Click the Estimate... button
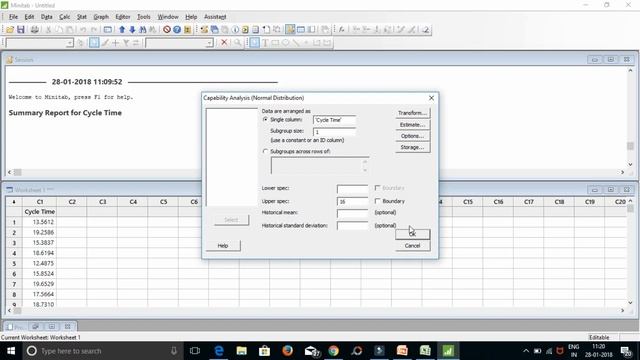 click(x=412, y=124)
